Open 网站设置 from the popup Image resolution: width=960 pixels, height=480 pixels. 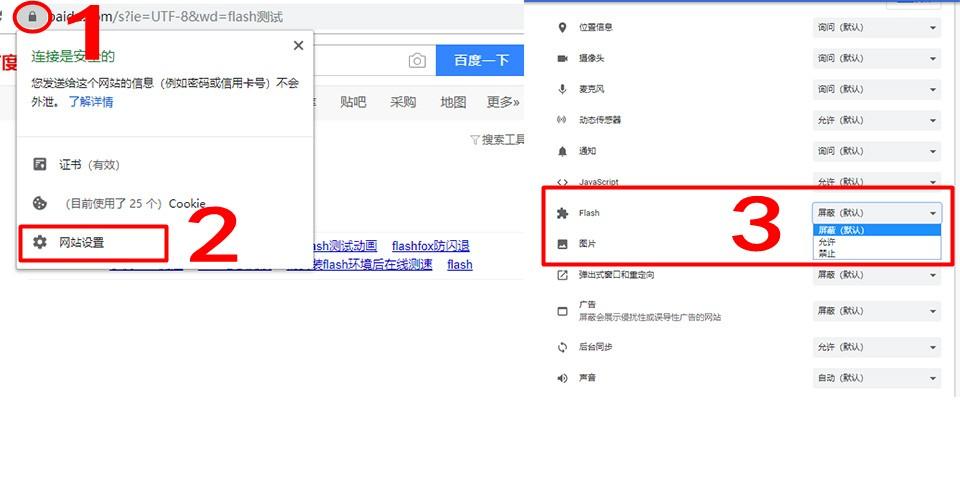click(x=81, y=242)
